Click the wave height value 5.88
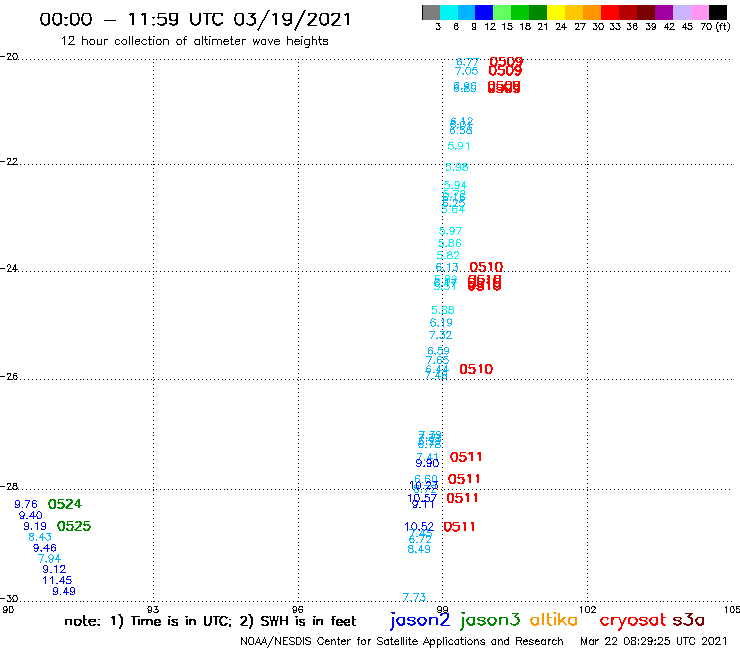 [x=443, y=311]
